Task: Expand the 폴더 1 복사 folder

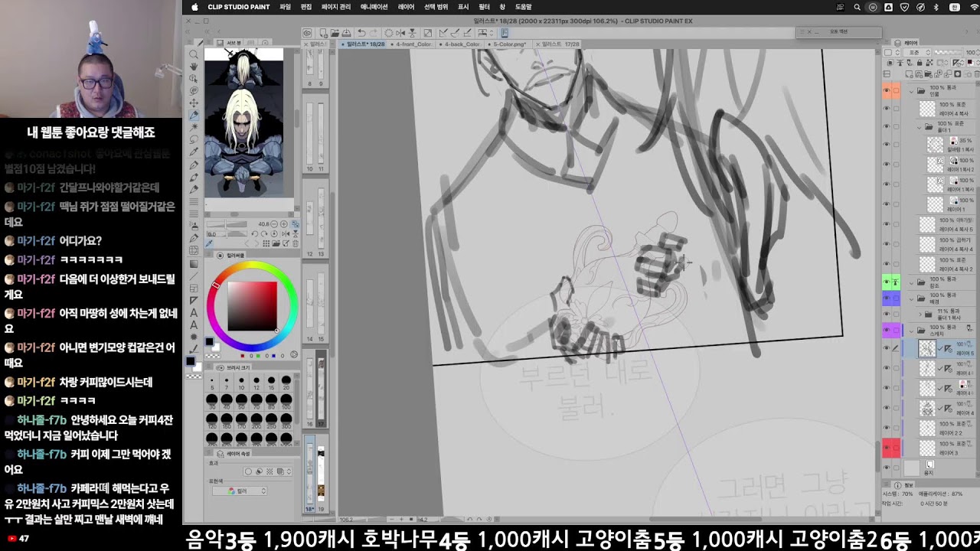Action: 921,314
